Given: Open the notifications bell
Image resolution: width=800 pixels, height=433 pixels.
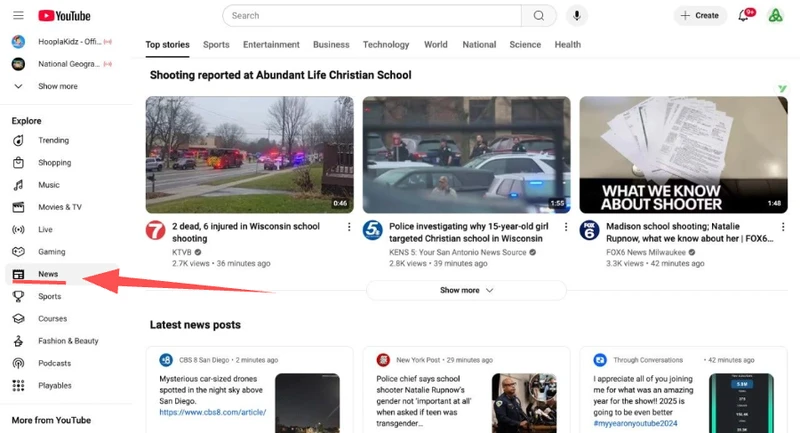Looking at the screenshot, I should click(744, 16).
